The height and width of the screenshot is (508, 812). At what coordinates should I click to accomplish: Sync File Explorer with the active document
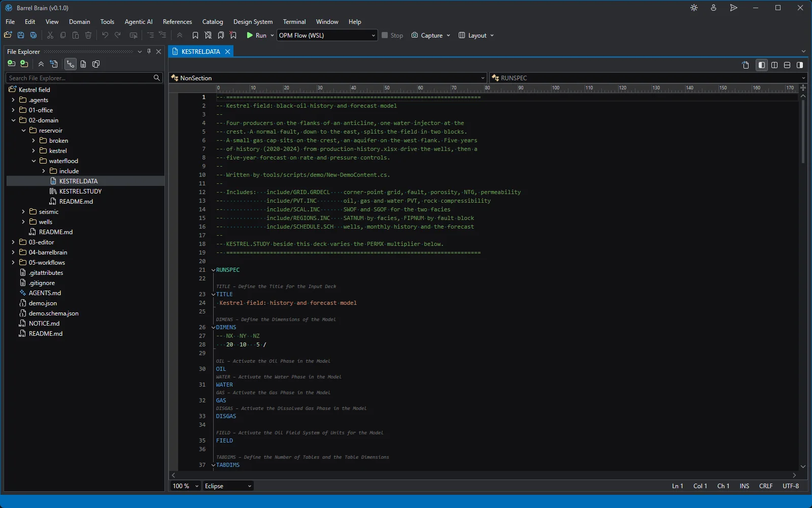[x=54, y=64]
